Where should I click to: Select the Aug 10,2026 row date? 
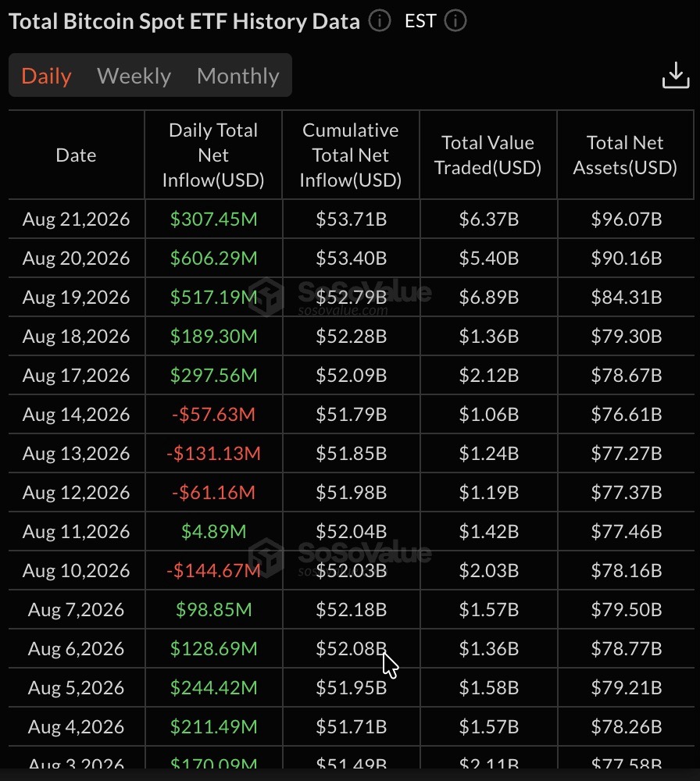77,570
